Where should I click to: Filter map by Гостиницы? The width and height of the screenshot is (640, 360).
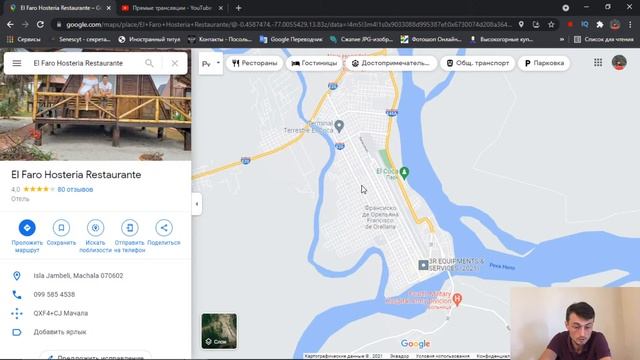pyautogui.click(x=314, y=63)
